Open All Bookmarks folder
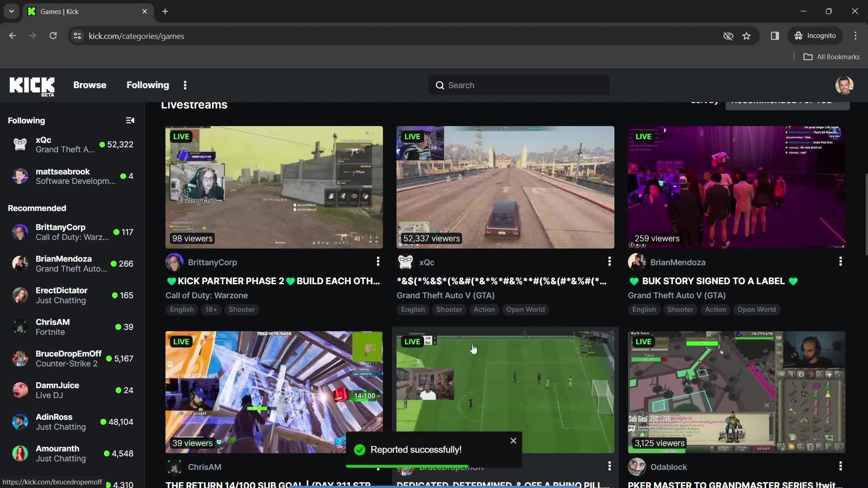The height and width of the screenshot is (488, 868). click(x=831, y=56)
